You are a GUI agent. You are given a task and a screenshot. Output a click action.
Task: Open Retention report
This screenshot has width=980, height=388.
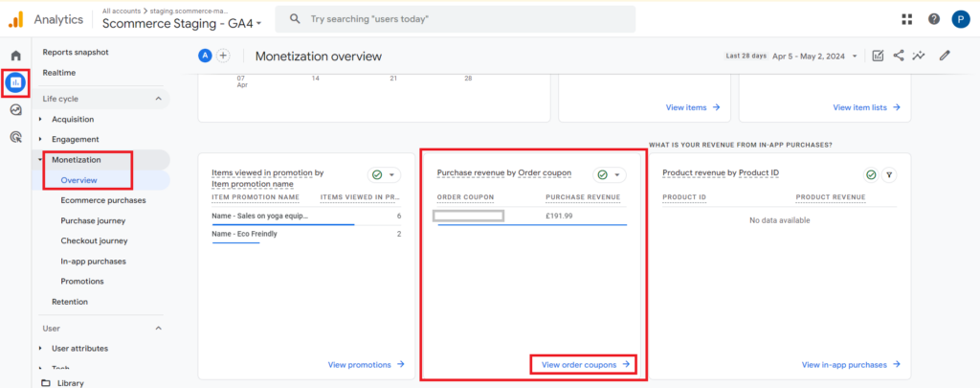coord(69,302)
